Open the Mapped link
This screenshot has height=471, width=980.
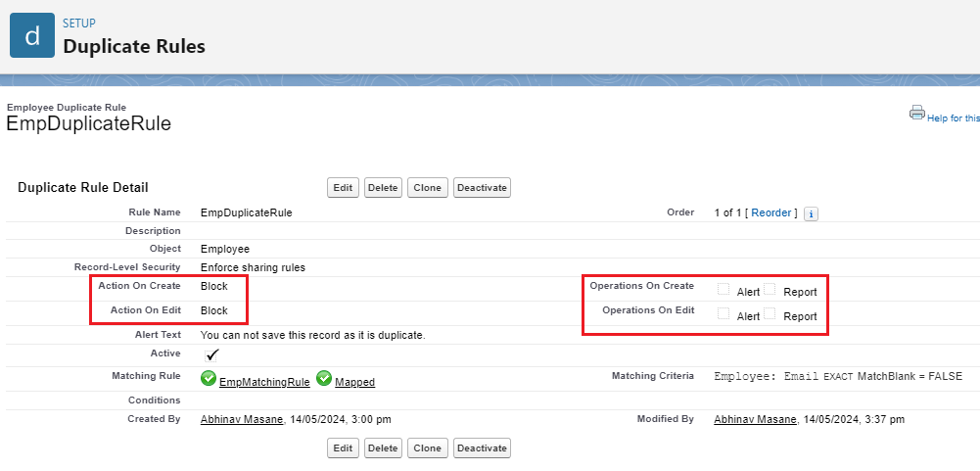coord(354,383)
